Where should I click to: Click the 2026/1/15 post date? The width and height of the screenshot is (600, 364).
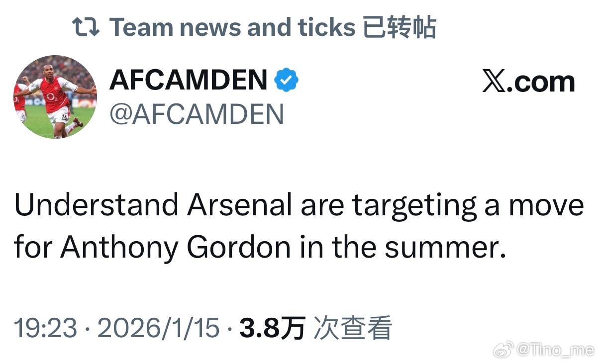coord(158,328)
